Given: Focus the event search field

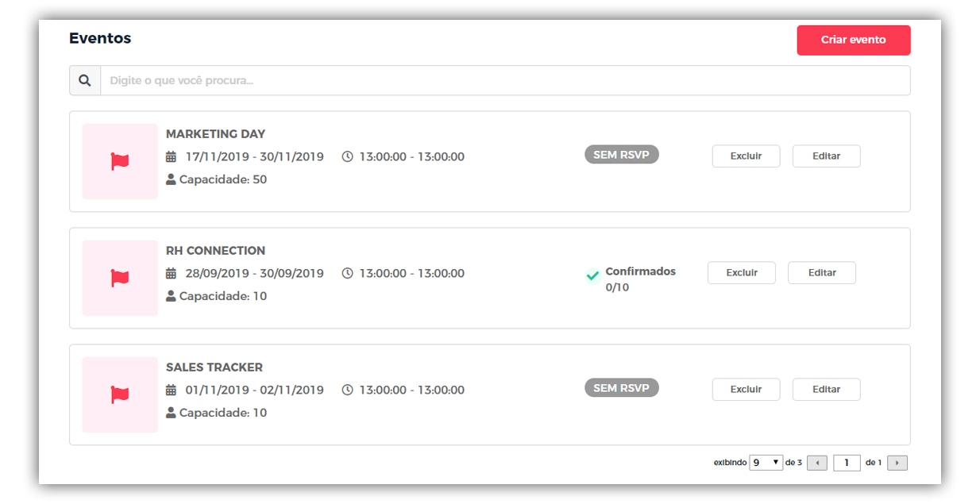Looking at the screenshot, I should pyautogui.click(x=505, y=81).
